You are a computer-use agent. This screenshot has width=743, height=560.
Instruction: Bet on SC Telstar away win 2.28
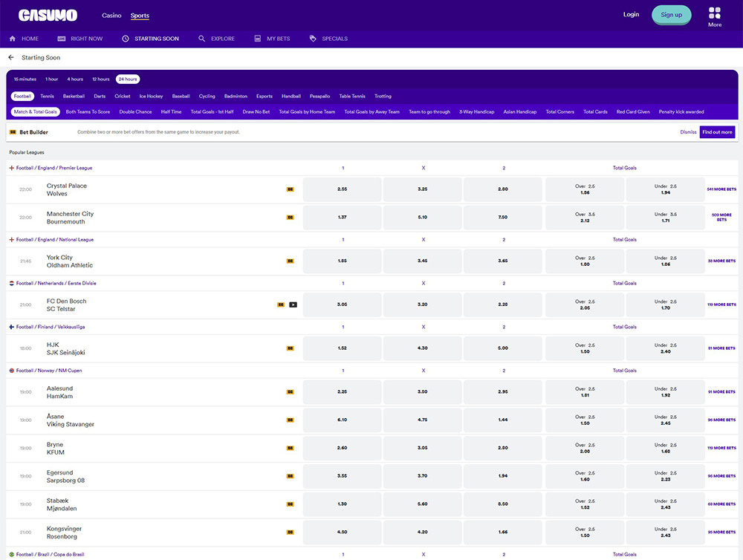pyautogui.click(x=503, y=305)
